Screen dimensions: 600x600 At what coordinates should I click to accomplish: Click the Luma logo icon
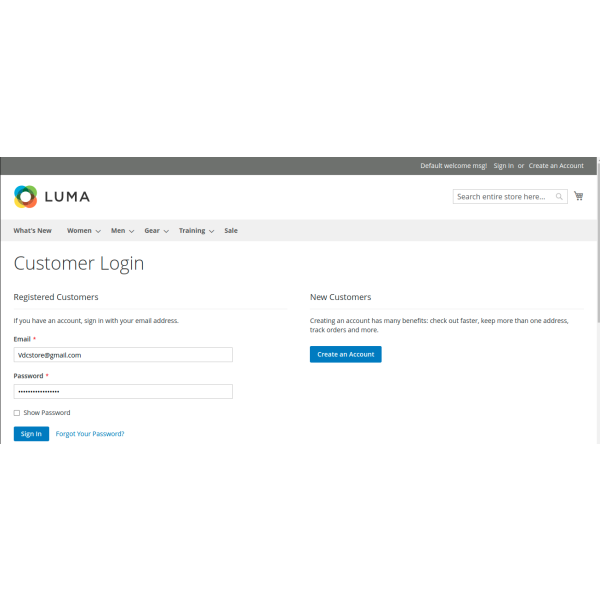pos(26,196)
